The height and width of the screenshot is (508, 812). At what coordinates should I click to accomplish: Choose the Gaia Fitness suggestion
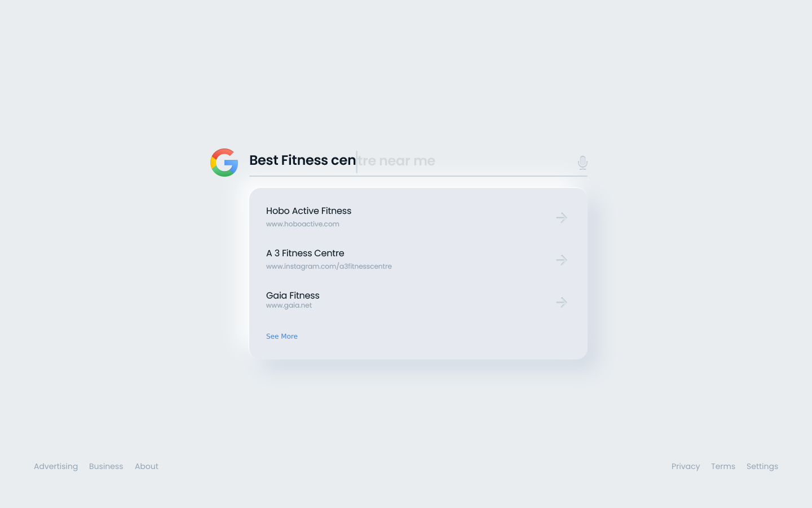(293, 295)
